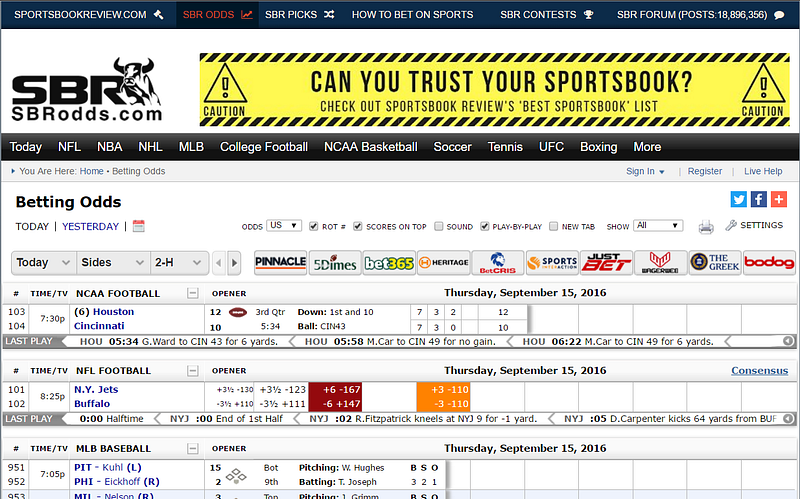Switch to Yesterday odds
The image size is (800, 499).
(x=90, y=227)
